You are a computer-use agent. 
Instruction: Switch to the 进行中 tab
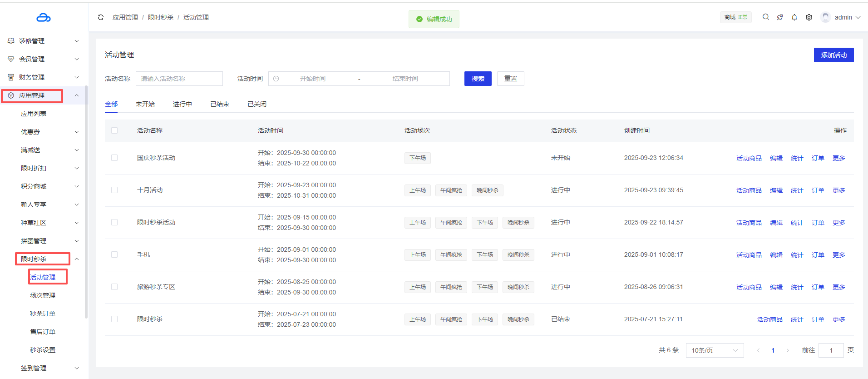182,104
